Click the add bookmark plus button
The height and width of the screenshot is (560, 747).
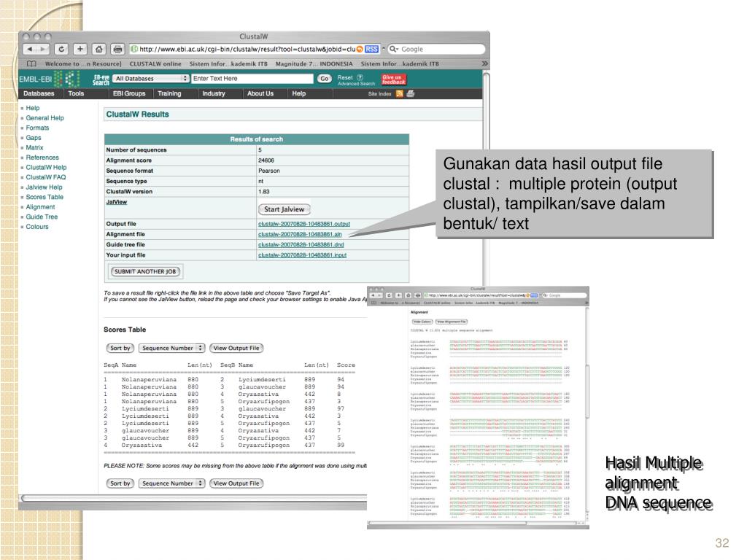(80, 49)
